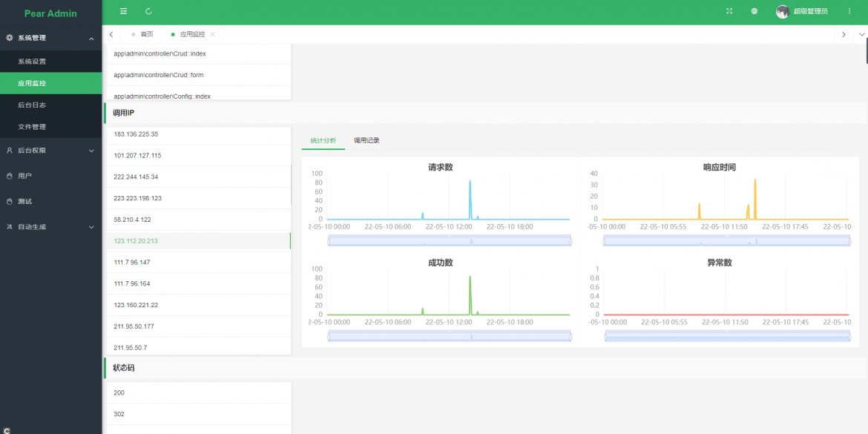Select the 统计分析 tab

click(323, 141)
